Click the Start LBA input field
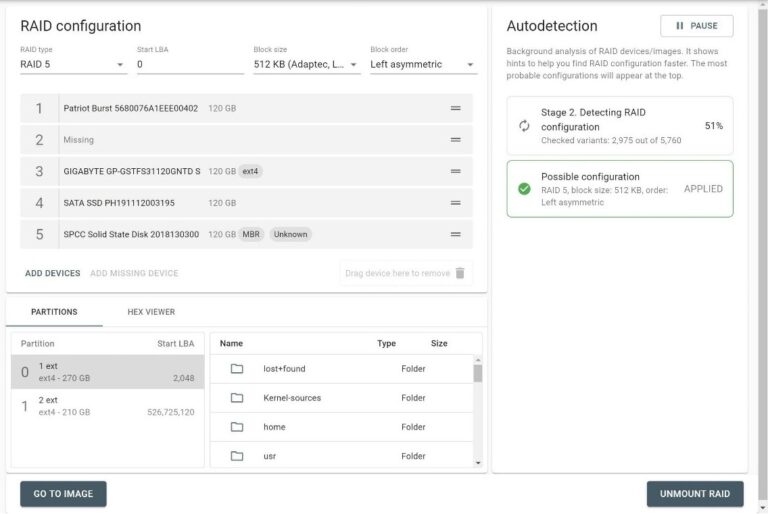 click(x=188, y=65)
